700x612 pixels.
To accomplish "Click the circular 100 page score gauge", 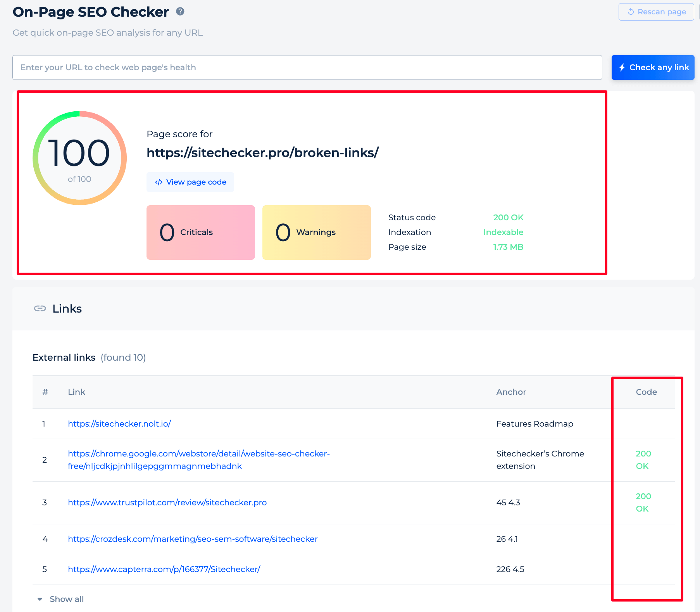I will click(x=79, y=157).
